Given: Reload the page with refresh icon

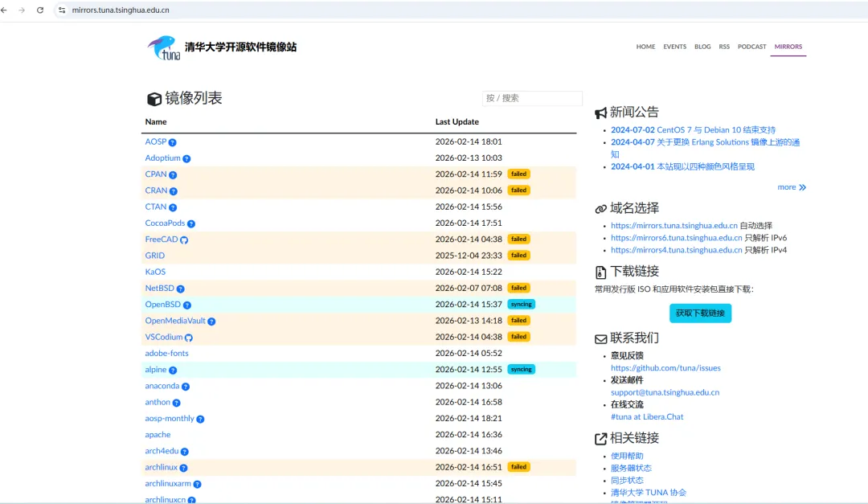Looking at the screenshot, I should [40, 10].
